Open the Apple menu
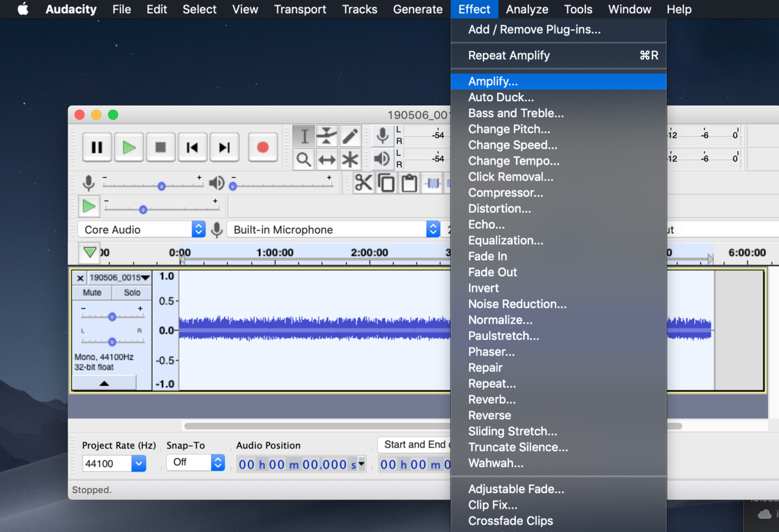This screenshot has width=779, height=532. (x=23, y=9)
